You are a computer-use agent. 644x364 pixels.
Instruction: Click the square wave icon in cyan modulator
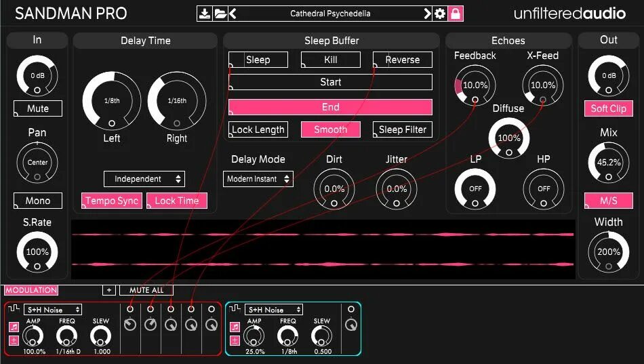coord(235,308)
